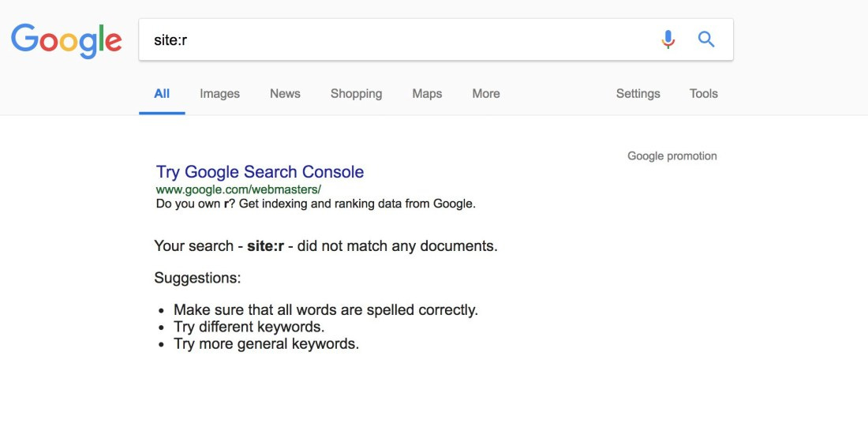
Task: Click the 'did not match any documents' message
Action: (x=325, y=245)
